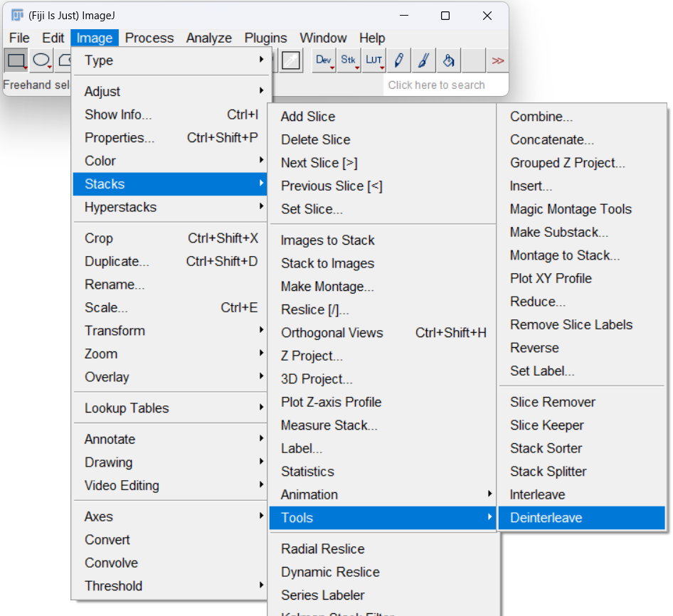Select the Color Picker eyedropper tool
The image size is (673, 616).
291,60
